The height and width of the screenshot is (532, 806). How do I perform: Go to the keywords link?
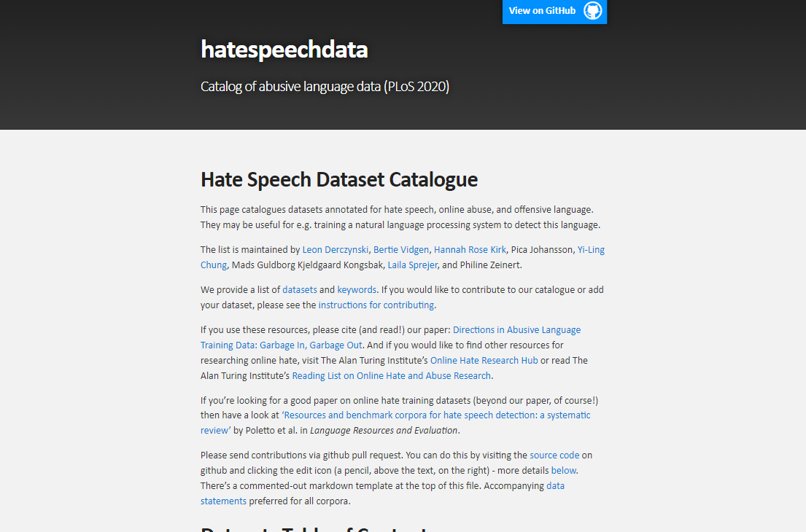[357, 289]
